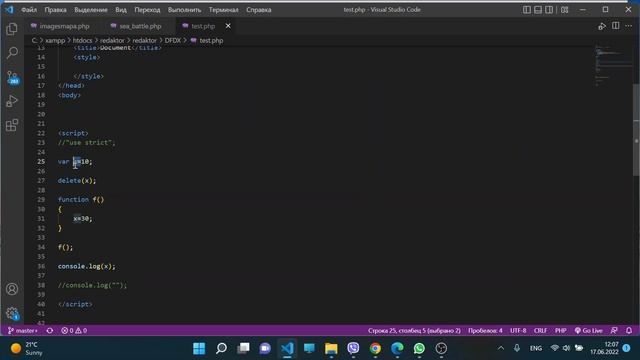This screenshot has width=640, height=360.
Task: Open the Справка menu
Action: point(259,9)
